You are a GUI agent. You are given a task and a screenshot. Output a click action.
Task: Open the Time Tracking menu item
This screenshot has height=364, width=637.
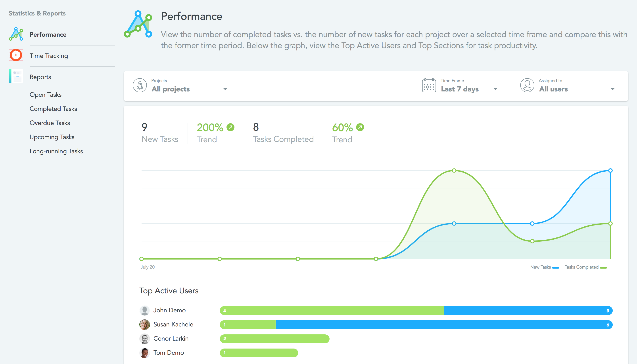49,56
